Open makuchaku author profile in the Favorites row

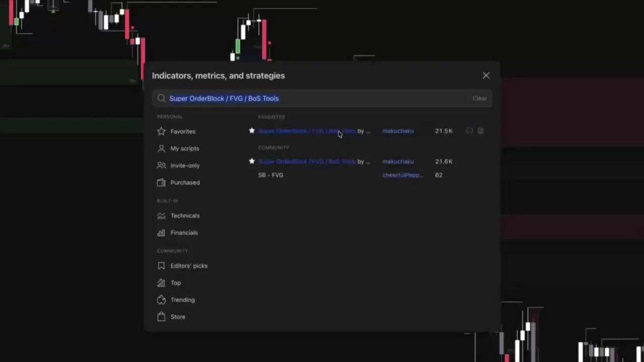[x=398, y=131]
